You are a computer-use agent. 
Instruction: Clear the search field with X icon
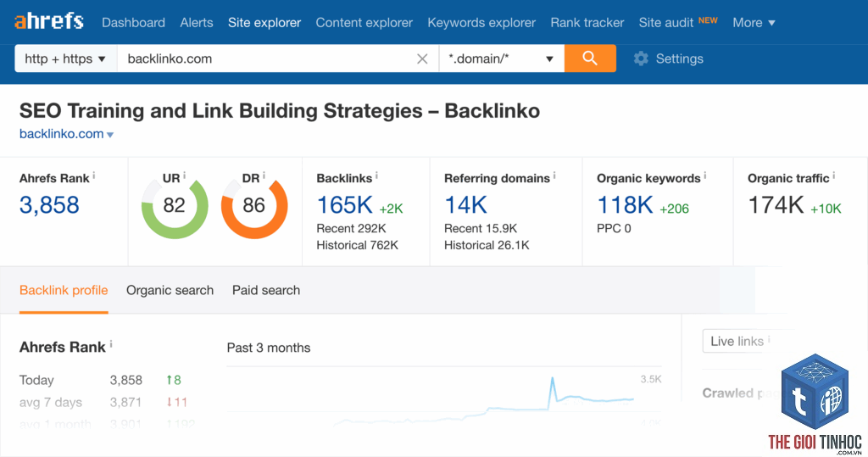click(422, 59)
